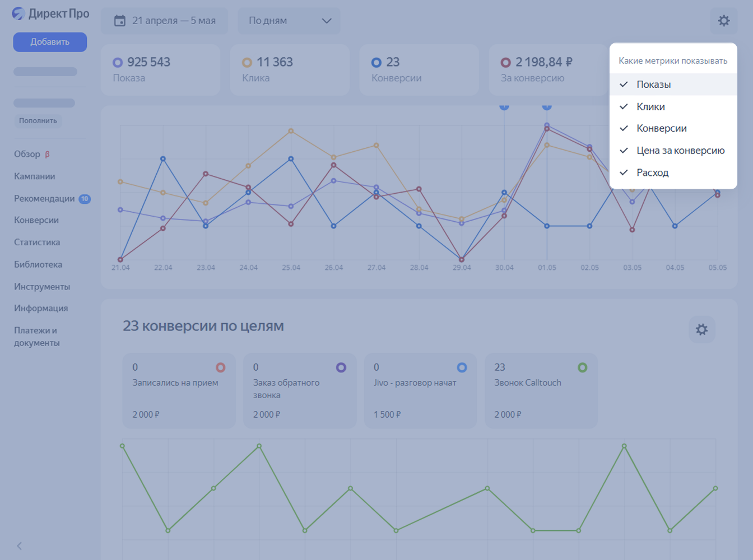
Task: Open the 21 апреля — 5 мая date selector
Action: (164, 21)
